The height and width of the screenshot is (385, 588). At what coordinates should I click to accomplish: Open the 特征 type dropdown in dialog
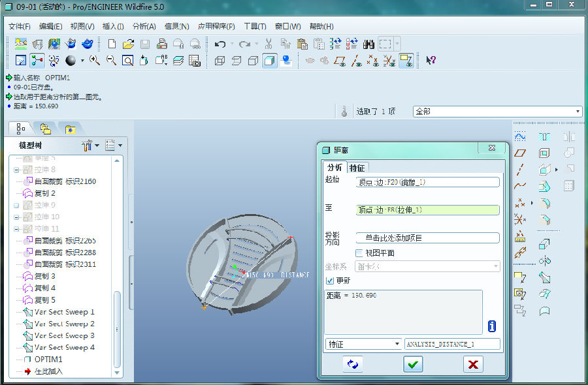[363, 344]
